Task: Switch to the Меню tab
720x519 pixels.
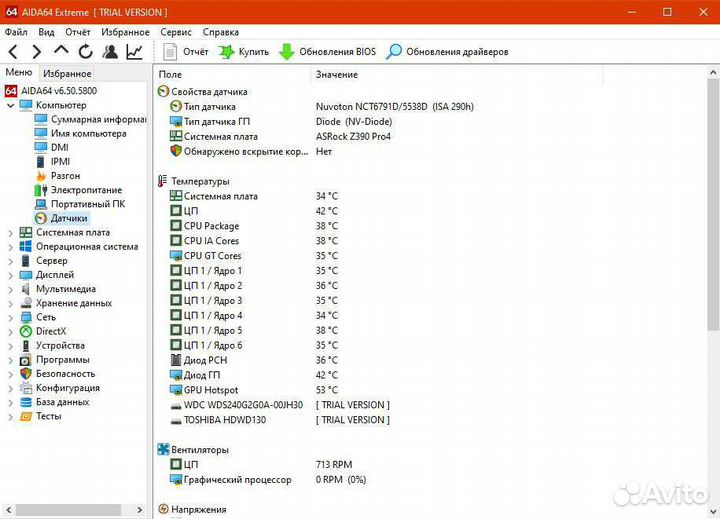Action: (x=19, y=73)
